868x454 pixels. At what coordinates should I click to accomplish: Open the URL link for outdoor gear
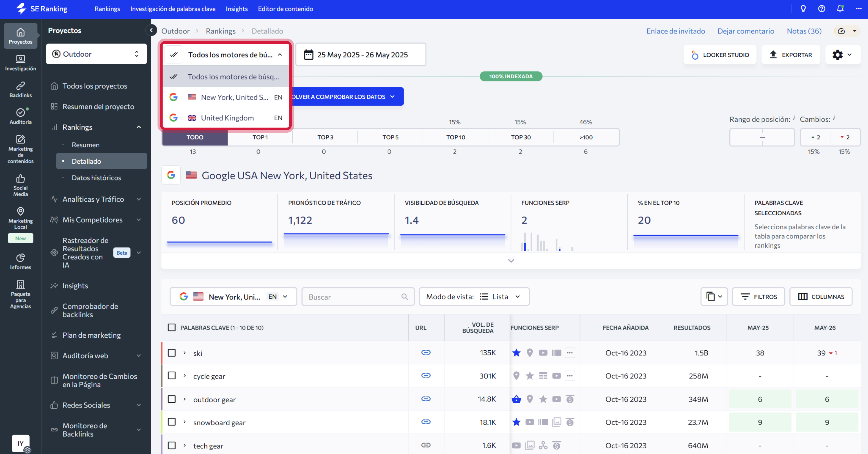426,399
